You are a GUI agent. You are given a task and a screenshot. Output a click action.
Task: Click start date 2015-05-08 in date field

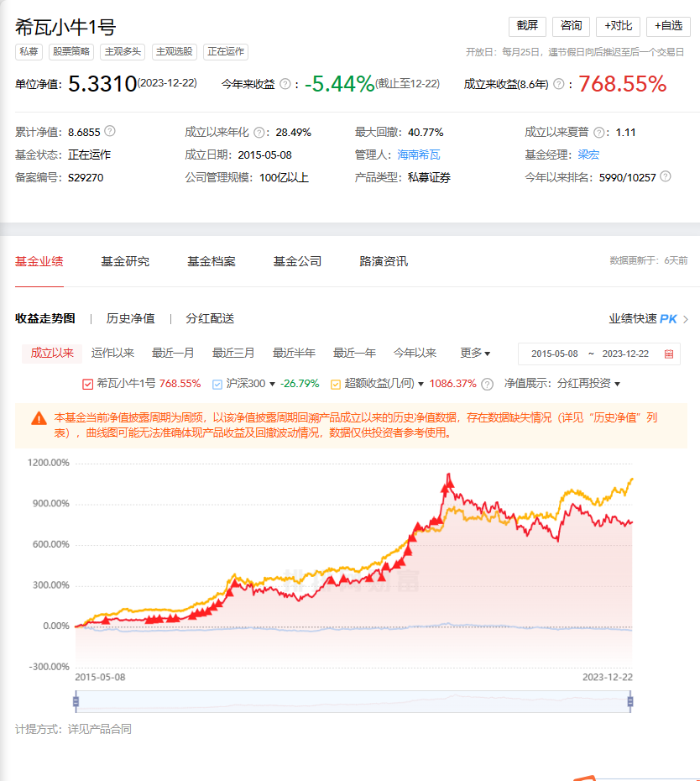[555, 354]
